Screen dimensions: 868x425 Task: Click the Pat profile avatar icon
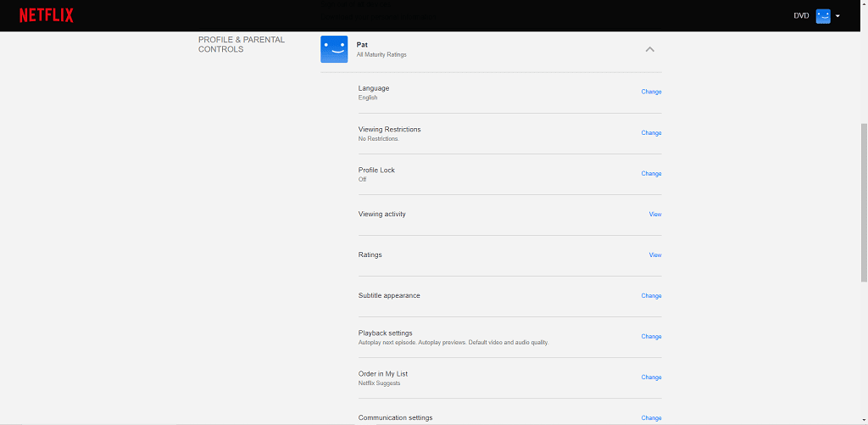pyautogui.click(x=334, y=49)
